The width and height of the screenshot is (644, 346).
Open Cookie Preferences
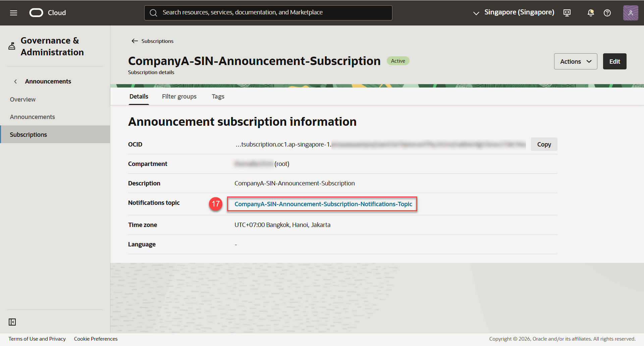click(x=96, y=339)
